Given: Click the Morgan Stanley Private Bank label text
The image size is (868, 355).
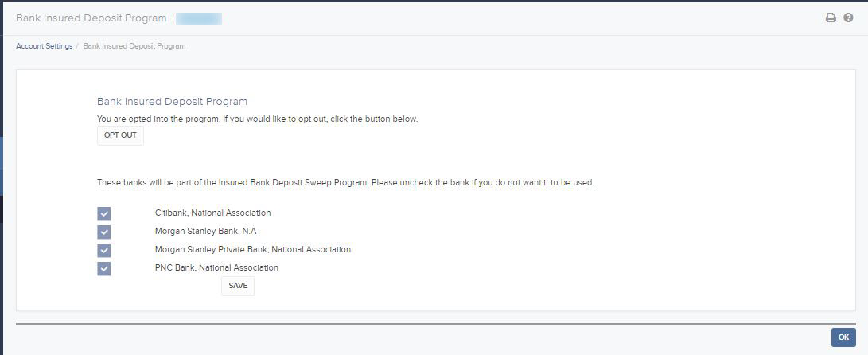Looking at the screenshot, I should point(252,249).
